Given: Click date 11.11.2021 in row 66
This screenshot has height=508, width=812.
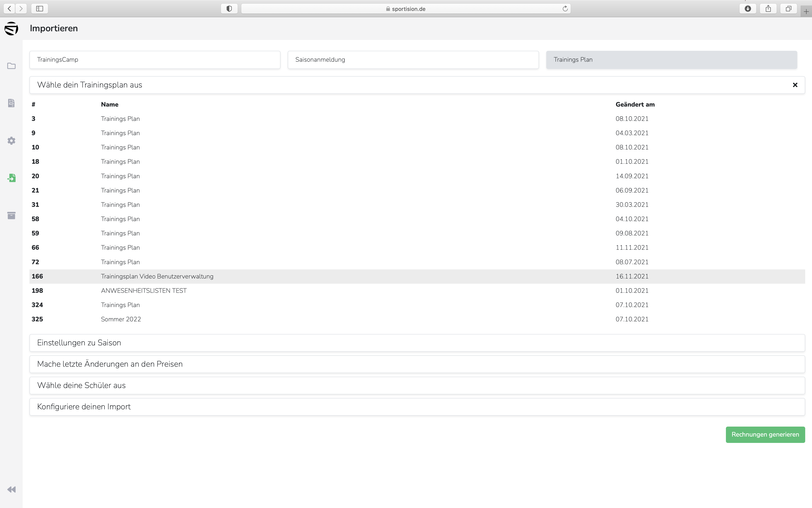Looking at the screenshot, I should pyautogui.click(x=632, y=248).
